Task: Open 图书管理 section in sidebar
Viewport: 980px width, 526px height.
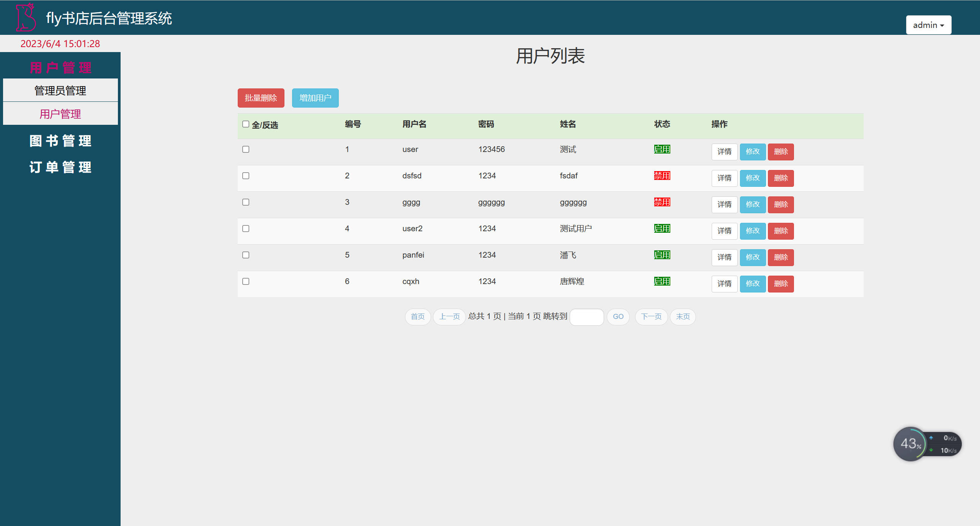Action: (x=60, y=140)
